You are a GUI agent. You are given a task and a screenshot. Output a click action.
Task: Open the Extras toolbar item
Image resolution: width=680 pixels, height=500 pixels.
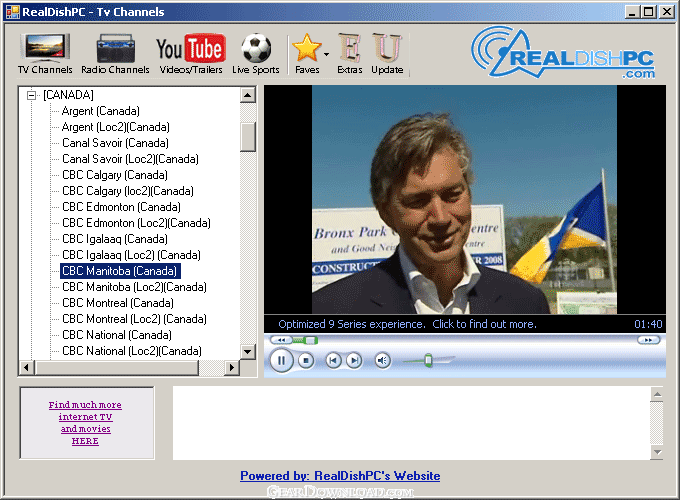click(x=350, y=54)
